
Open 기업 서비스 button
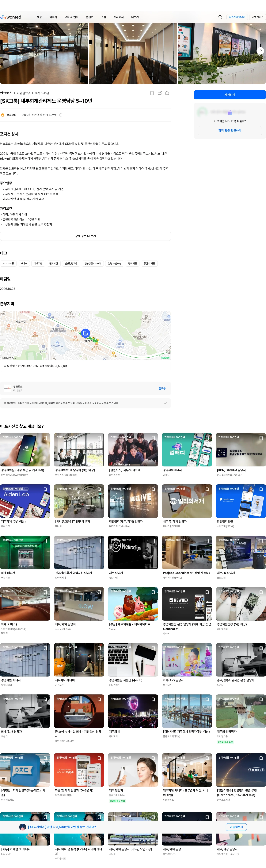coord(258,17)
